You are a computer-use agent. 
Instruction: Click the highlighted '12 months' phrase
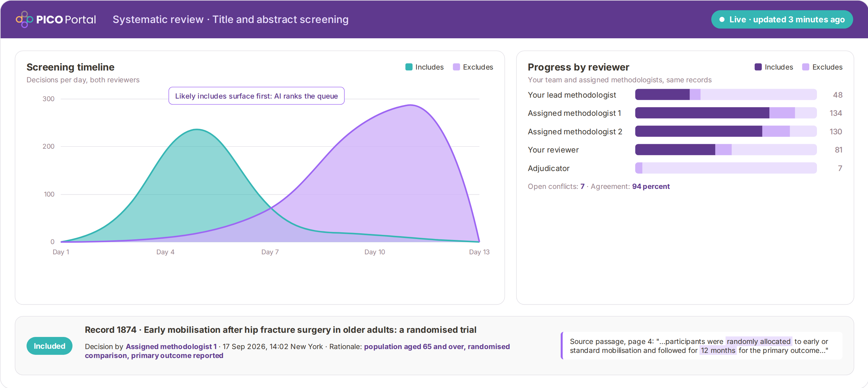click(x=718, y=351)
